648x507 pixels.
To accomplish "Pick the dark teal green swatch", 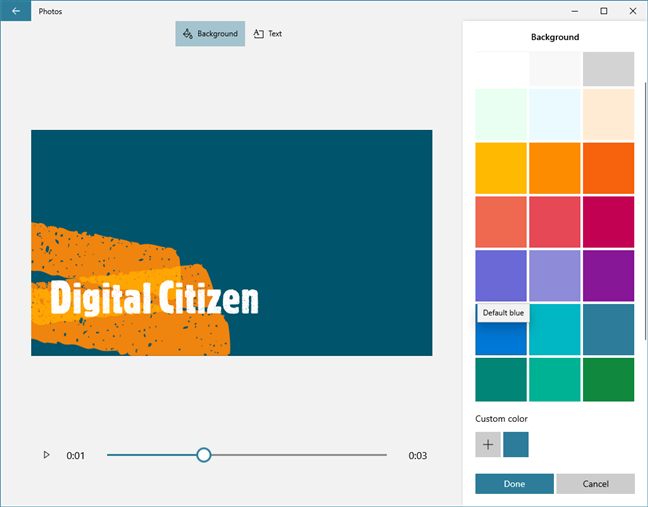I will pos(501,379).
